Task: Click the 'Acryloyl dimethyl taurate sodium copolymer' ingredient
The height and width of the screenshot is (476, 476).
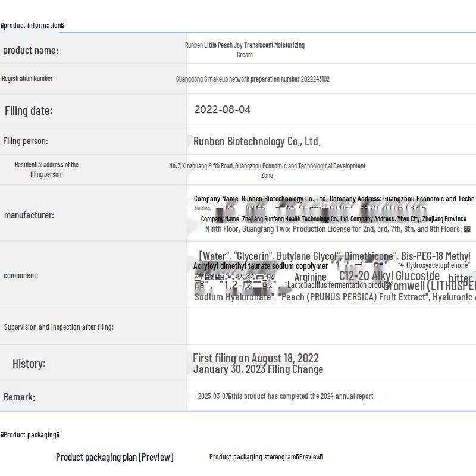Action: point(261,266)
